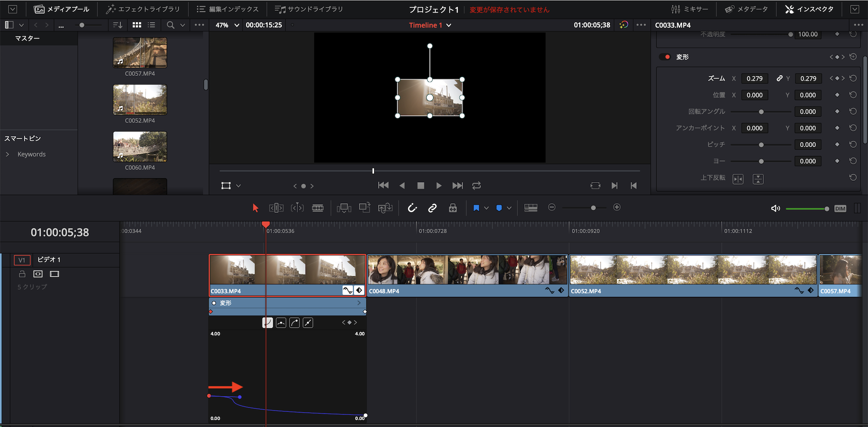Click the 回転アングル slider handle
The image size is (868, 427).
coord(761,112)
